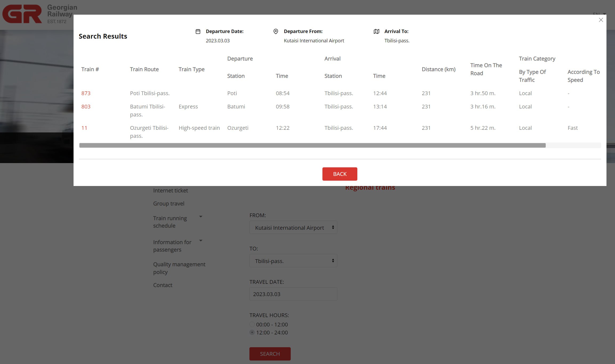
Task: Open train number 803 details
Action: click(86, 107)
